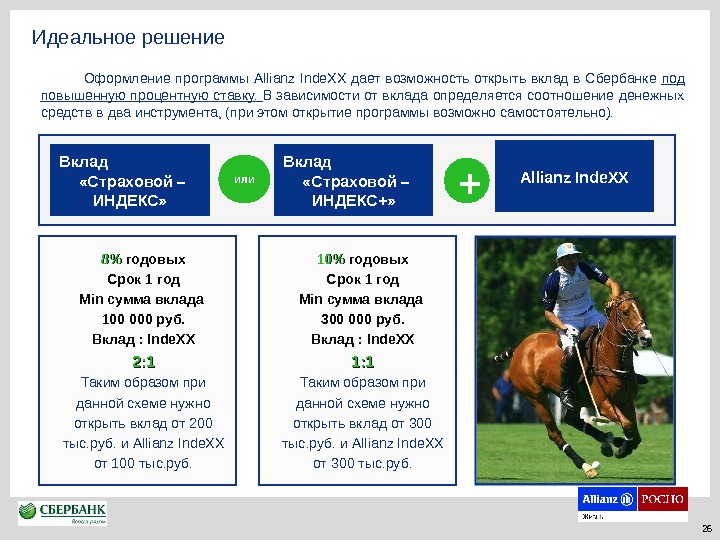The image size is (720, 540).
Task: Select the blue box "Страховой – ИНДЕКС+»"
Action: (353, 180)
